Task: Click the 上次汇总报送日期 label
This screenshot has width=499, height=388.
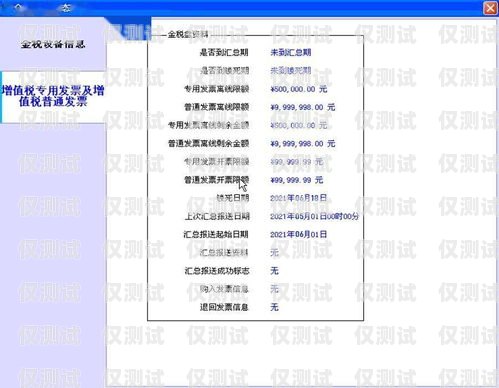Action: click(217, 216)
